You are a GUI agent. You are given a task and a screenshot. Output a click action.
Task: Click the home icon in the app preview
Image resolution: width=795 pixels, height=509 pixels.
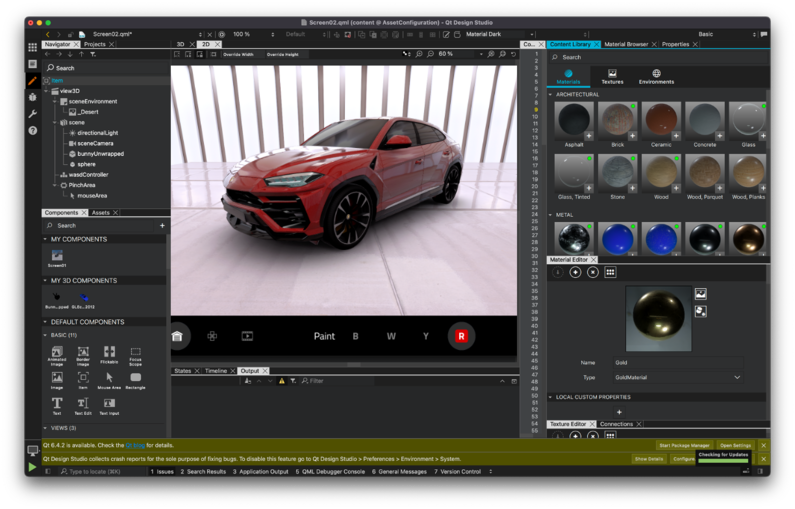click(177, 336)
